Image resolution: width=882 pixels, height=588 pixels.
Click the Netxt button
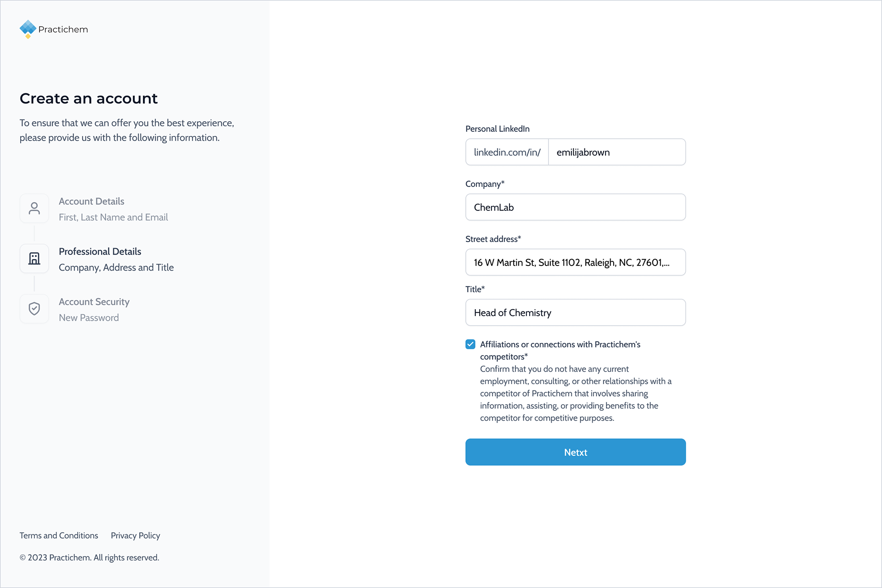pyautogui.click(x=576, y=452)
